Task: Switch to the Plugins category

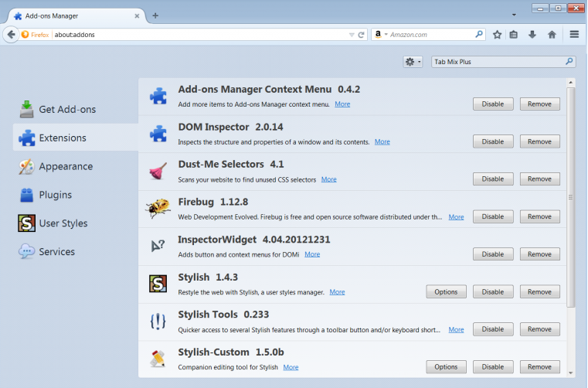Action: coord(55,195)
